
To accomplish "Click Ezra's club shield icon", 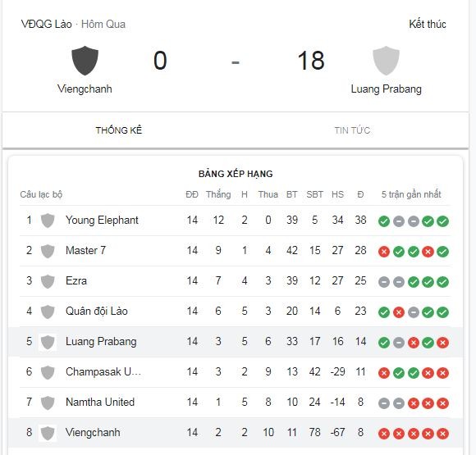I will click(x=48, y=281).
